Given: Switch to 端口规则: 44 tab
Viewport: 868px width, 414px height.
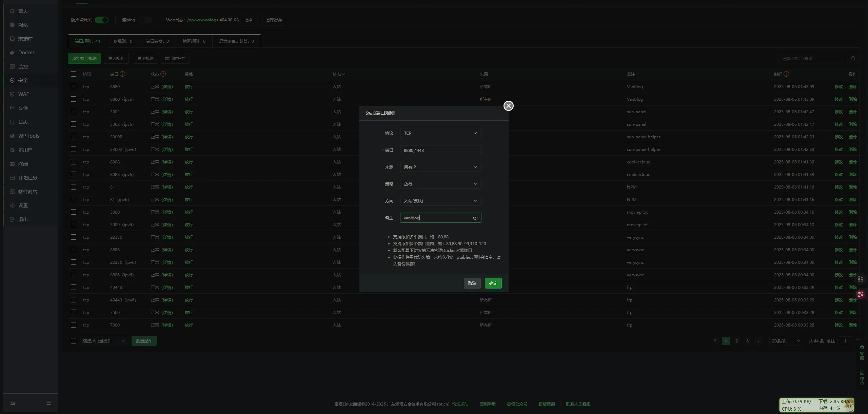Looking at the screenshot, I should [87, 41].
